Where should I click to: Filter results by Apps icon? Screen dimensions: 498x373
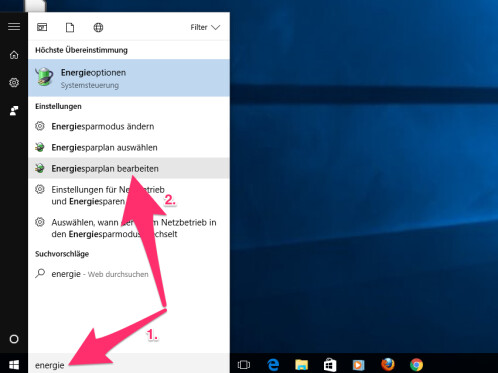tap(42, 27)
